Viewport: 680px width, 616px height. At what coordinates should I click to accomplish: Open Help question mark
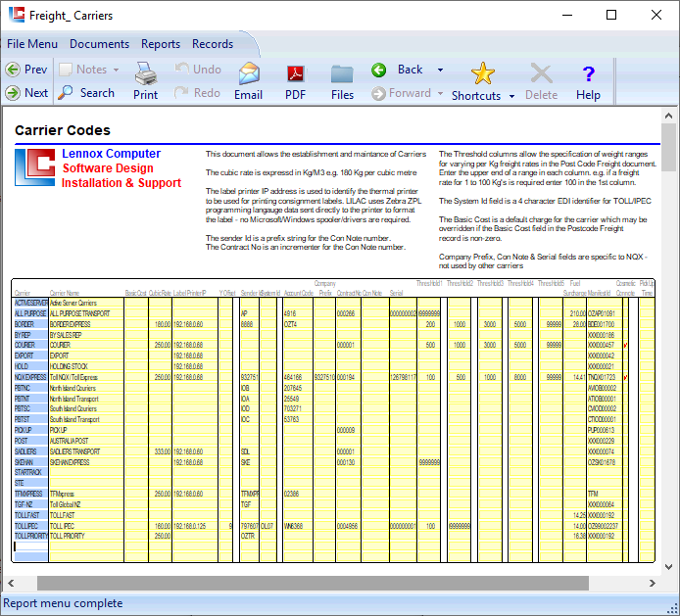[x=588, y=81]
